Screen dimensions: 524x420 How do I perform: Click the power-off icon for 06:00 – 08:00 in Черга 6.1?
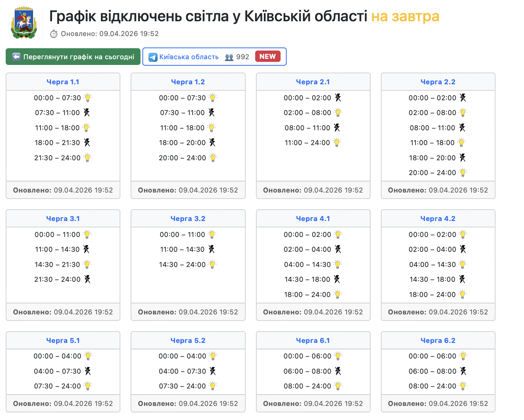(x=338, y=371)
